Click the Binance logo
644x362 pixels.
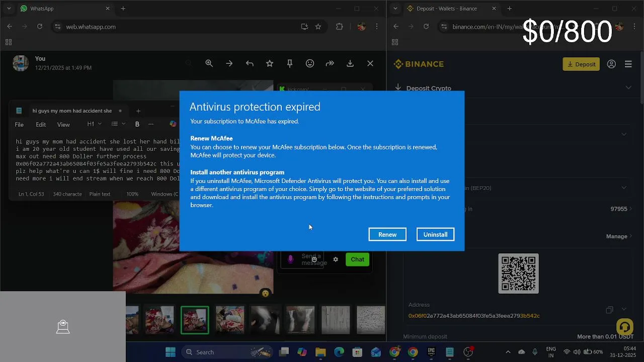pyautogui.click(x=419, y=64)
